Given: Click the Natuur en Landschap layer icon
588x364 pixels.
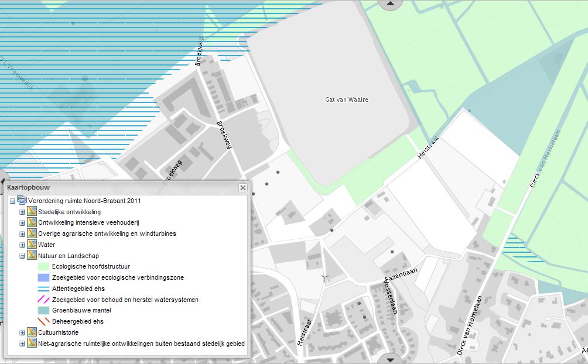Looking at the screenshot, I should 32,256.
